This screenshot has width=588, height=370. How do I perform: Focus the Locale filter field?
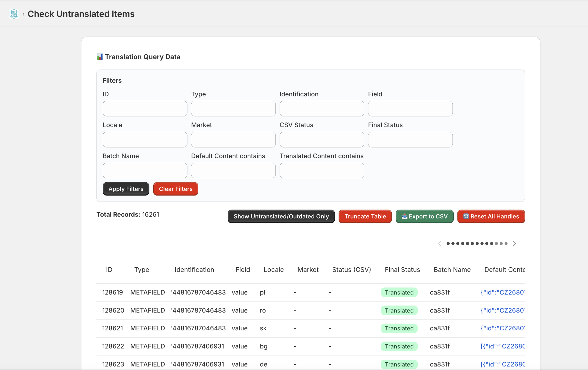(x=145, y=140)
